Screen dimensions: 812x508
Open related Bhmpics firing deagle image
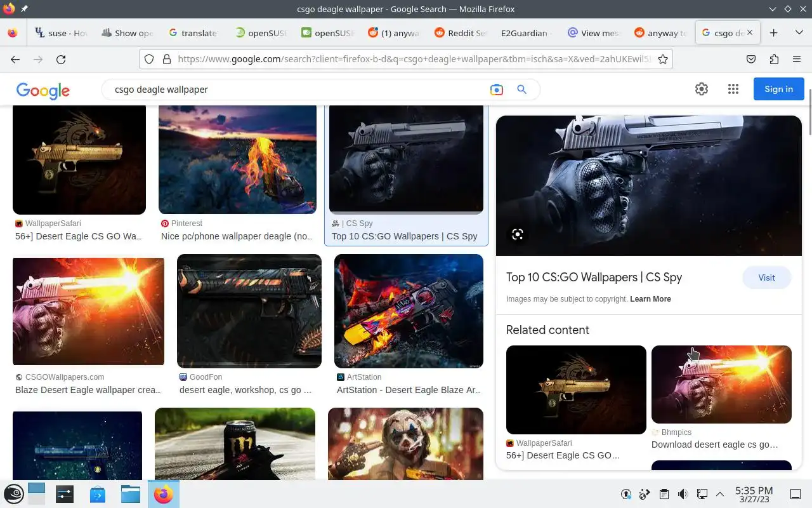pos(721,384)
